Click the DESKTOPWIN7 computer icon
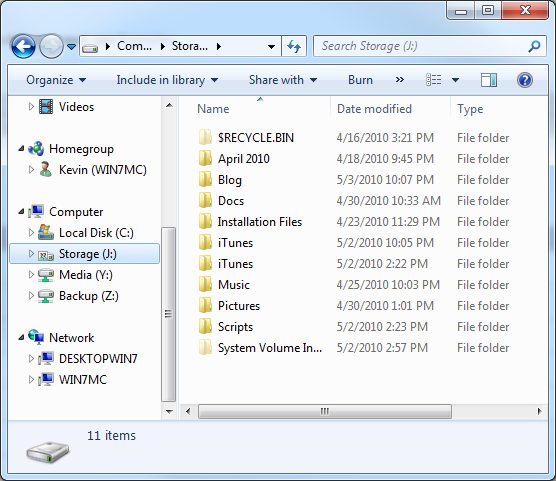 tap(46, 359)
